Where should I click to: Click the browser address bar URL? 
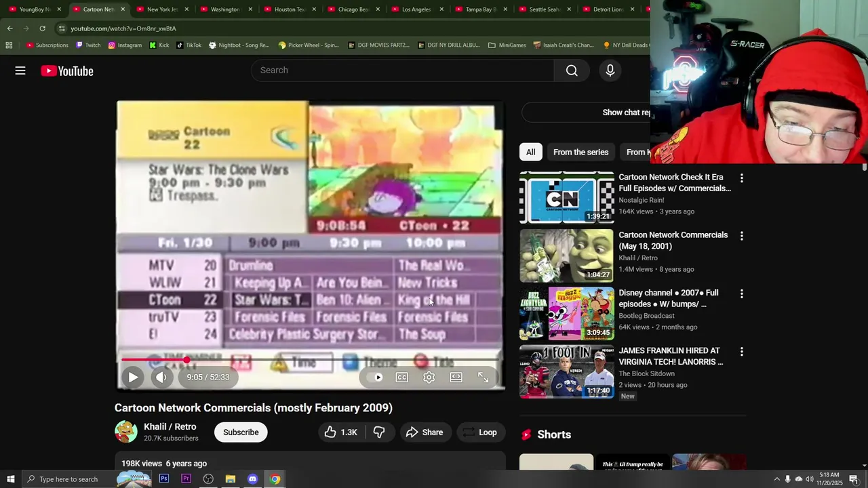(123, 28)
